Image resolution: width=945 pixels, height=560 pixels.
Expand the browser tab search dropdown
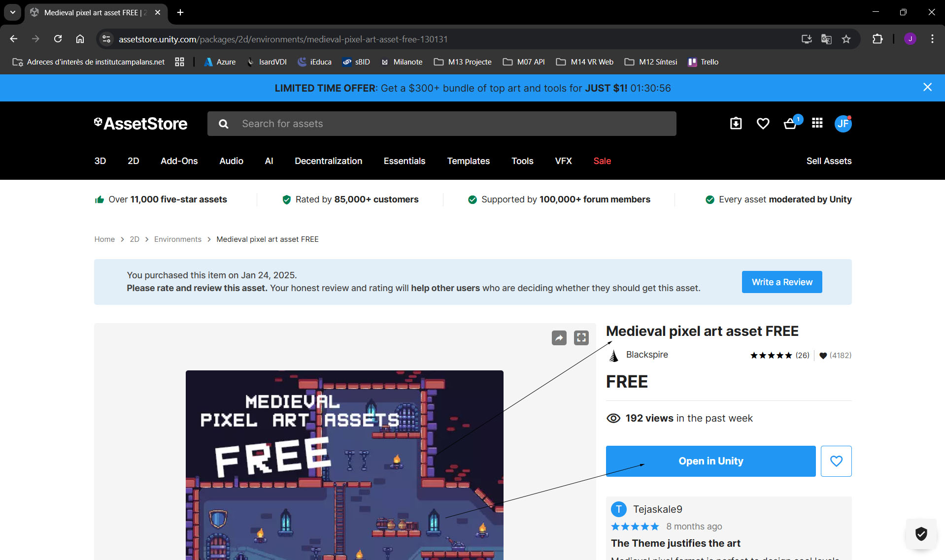click(12, 12)
